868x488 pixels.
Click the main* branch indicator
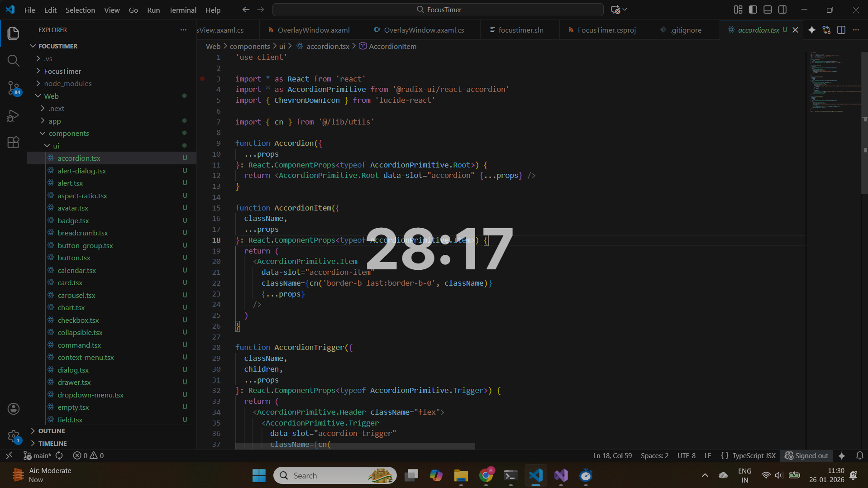pyautogui.click(x=36, y=455)
